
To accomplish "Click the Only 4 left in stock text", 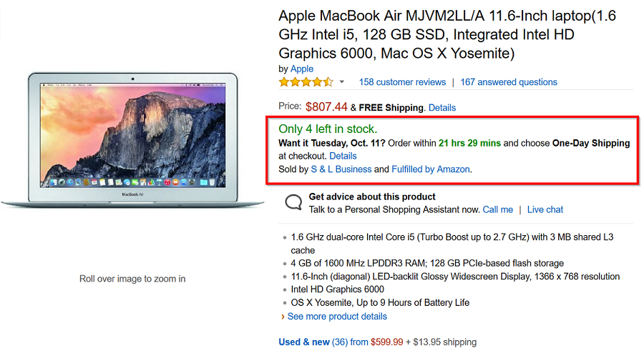I will click(x=328, y=129).
